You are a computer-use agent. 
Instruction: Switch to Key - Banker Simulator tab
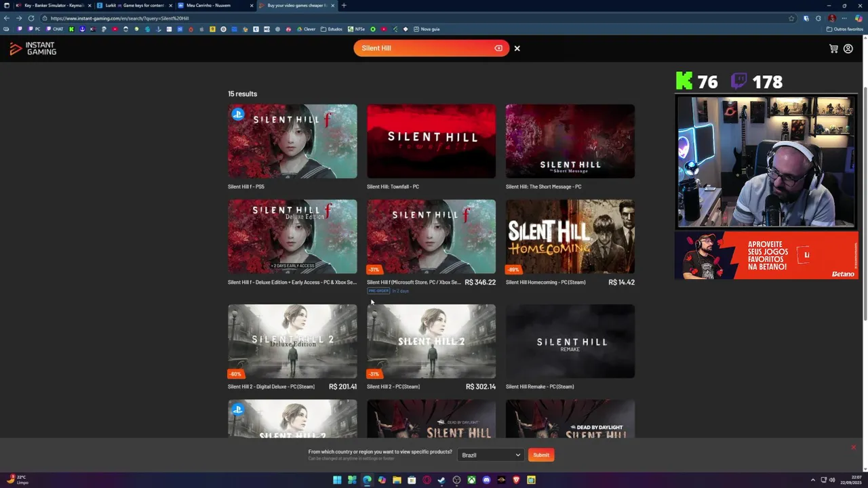point(53,5)
